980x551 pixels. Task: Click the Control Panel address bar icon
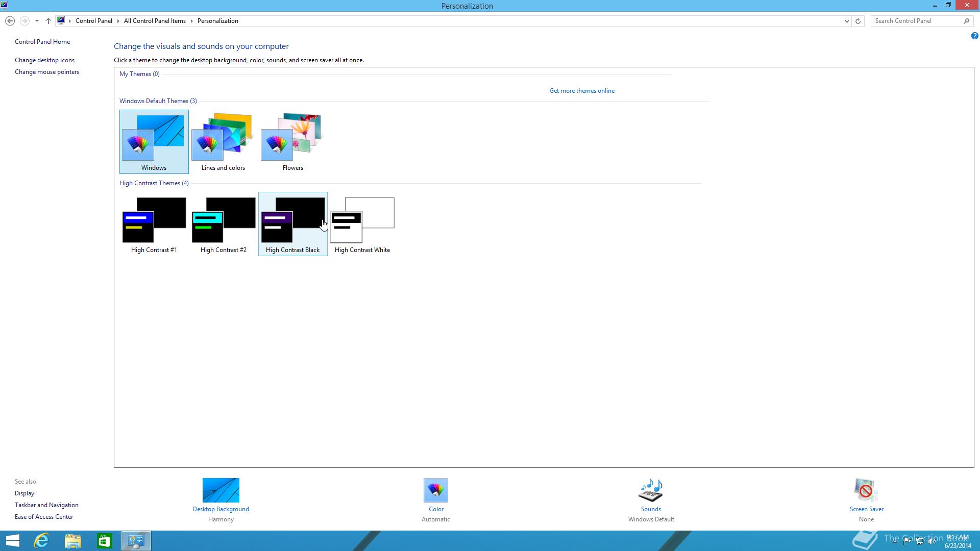tap(61, 20)
